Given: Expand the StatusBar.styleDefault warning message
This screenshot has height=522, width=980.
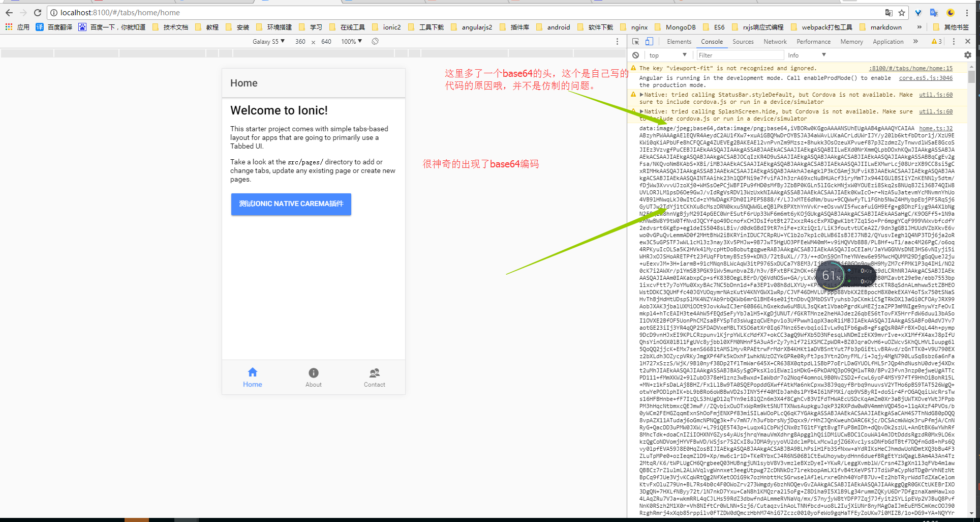Looking at the screenshot, I should (642, 95).
